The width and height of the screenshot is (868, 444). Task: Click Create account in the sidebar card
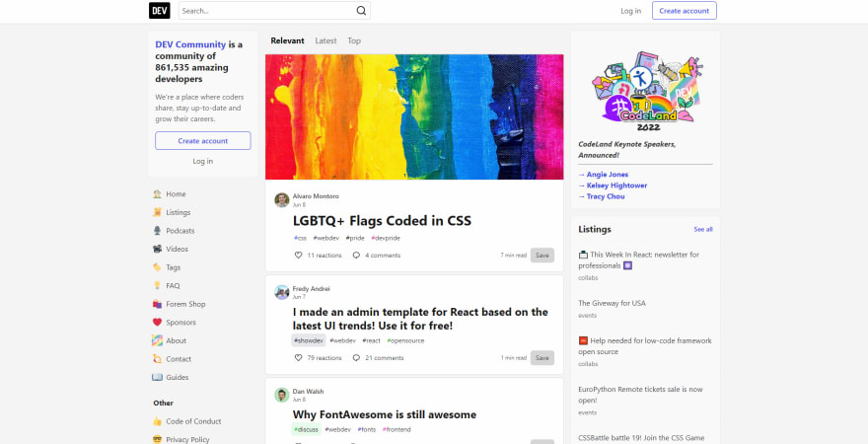point(202,141)
